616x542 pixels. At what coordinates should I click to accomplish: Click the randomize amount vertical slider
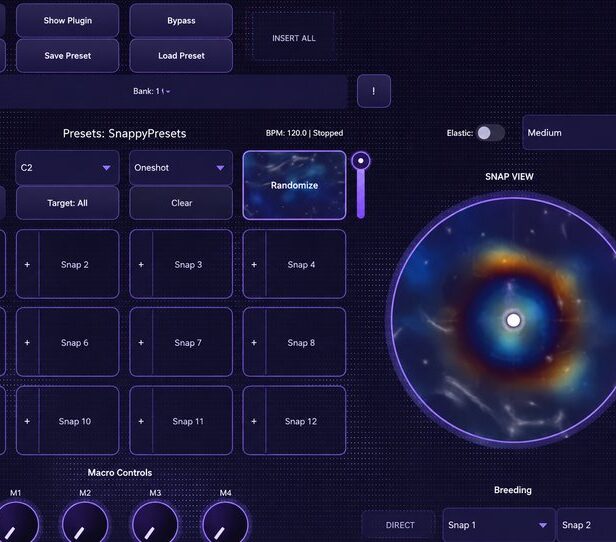tap(361, 185)
